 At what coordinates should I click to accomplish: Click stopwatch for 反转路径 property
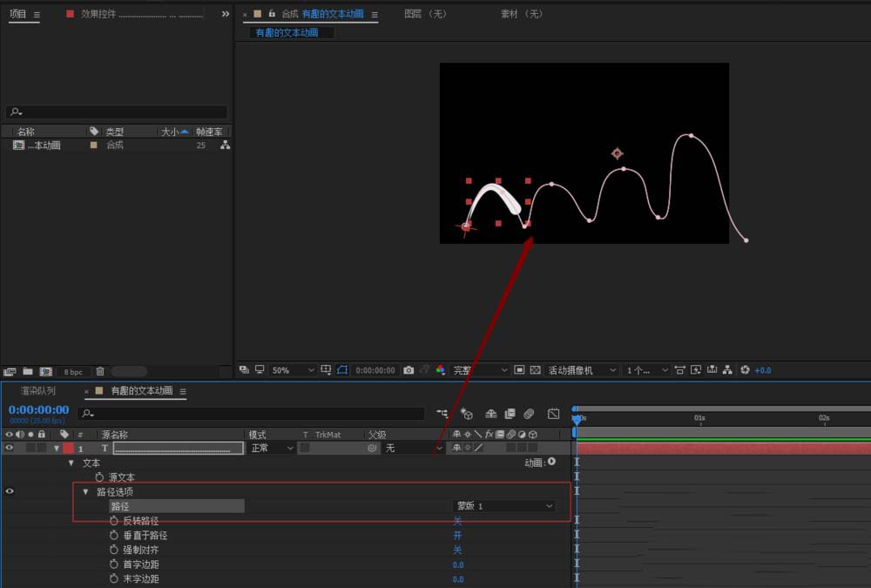113,521
